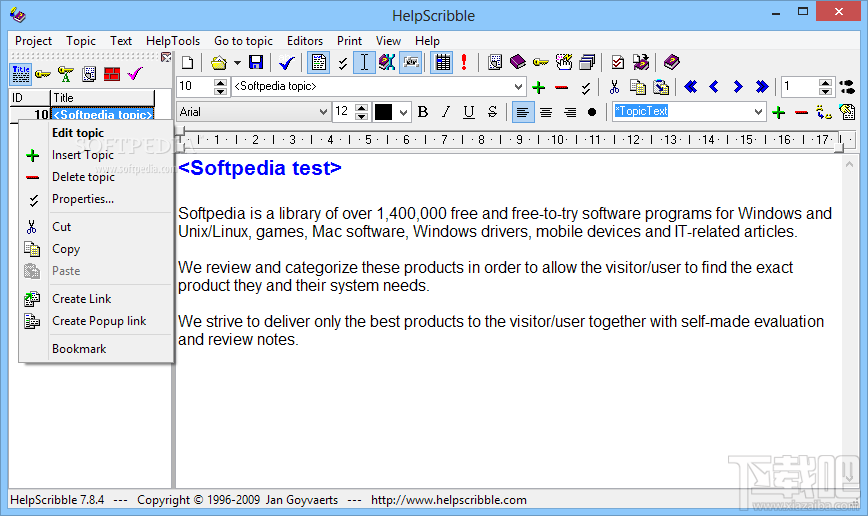Click the new project blank page icon

pos(188,63)
